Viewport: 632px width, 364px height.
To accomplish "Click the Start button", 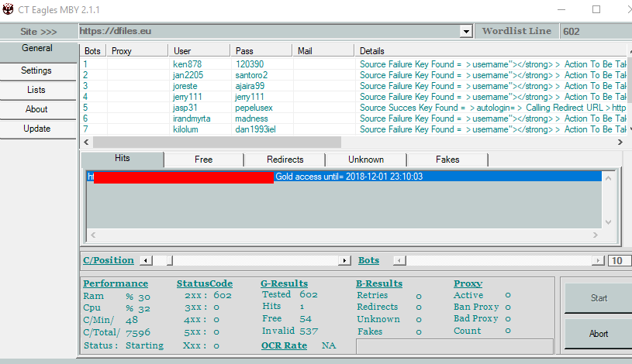I will pos(599,298).
